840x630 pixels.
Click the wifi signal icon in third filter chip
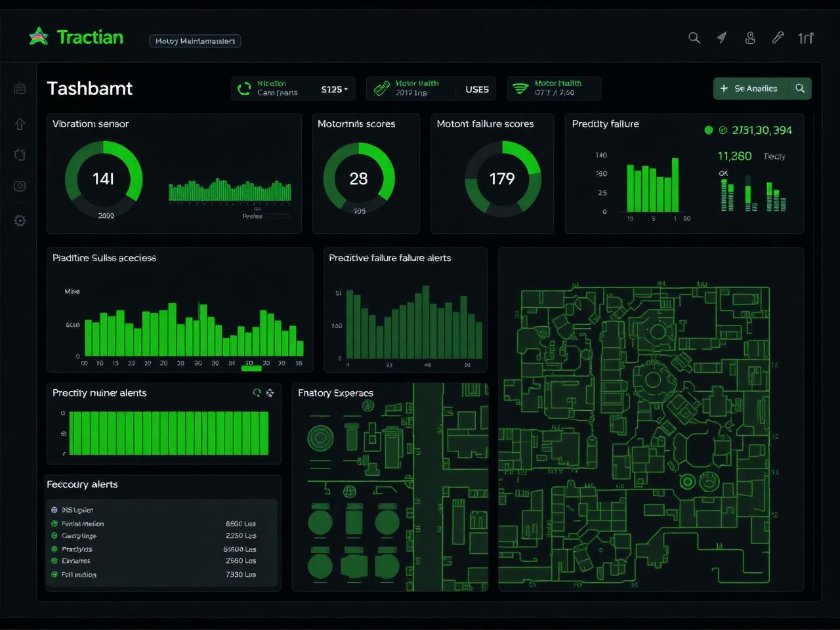pos(520,89)
